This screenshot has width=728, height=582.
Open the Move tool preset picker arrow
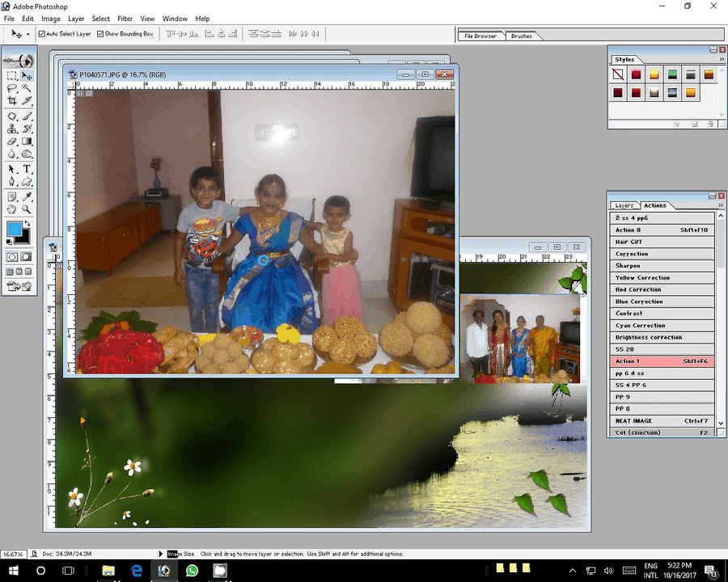tap(28, 34)
